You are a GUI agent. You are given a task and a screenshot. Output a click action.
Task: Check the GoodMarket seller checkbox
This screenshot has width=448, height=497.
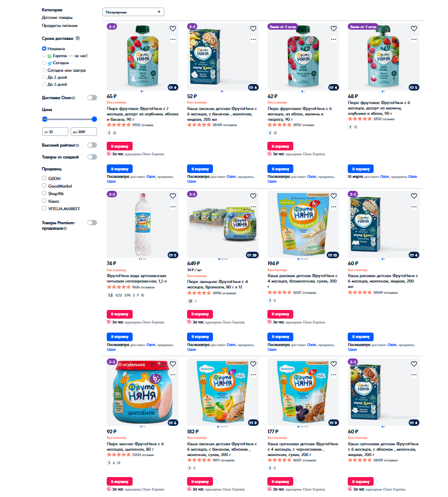(x=44, y=186)
